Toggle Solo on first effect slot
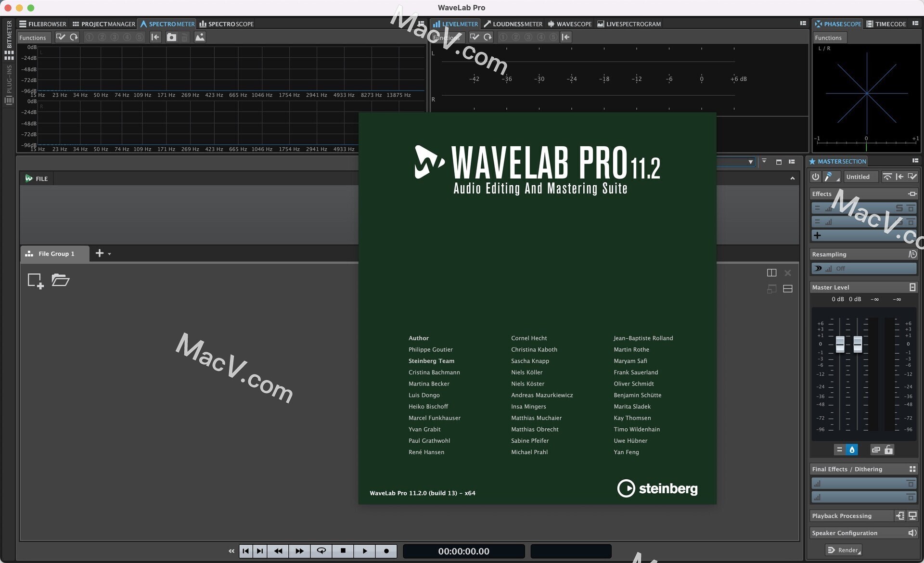924x563 pixels. (x=899, y=208)
